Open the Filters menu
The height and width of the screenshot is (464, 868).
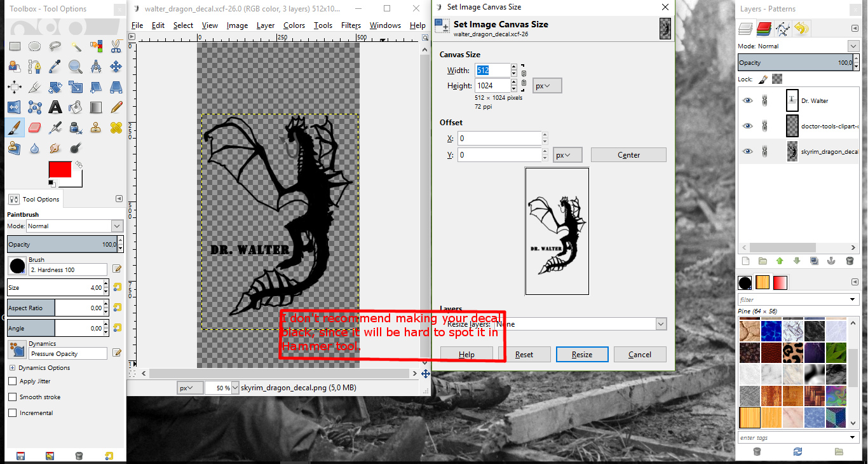tap(351, 25)
